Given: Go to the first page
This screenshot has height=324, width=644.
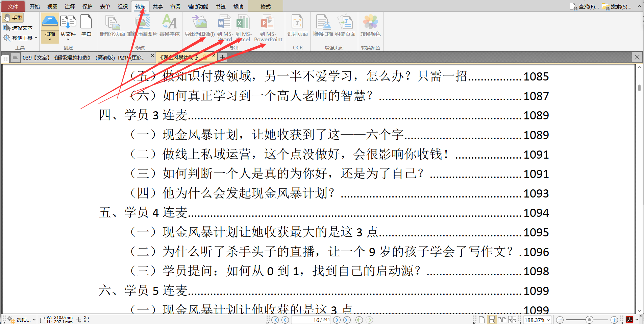Looking at the screenshot, I should tap(275, 320).
